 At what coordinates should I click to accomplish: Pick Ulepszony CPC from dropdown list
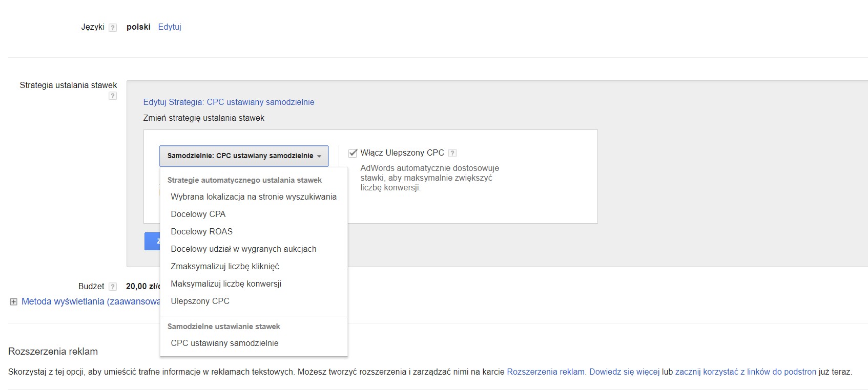point(200,301)
